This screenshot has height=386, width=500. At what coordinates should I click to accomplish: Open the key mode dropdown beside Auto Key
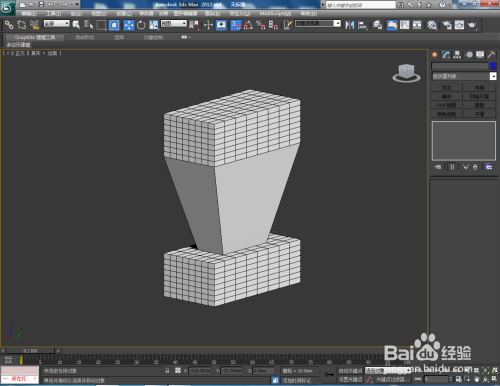tap(388, 370)
